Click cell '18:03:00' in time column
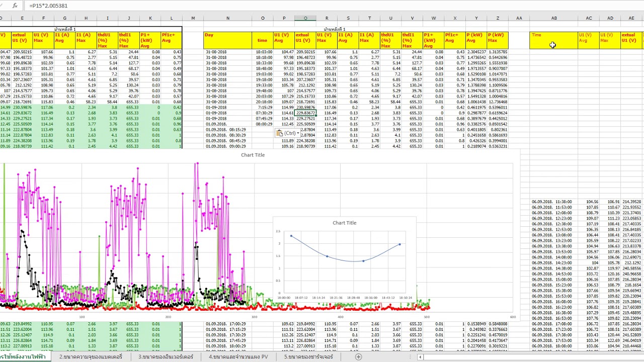Viewport: 644px width, 362px height. click(264, 52)
